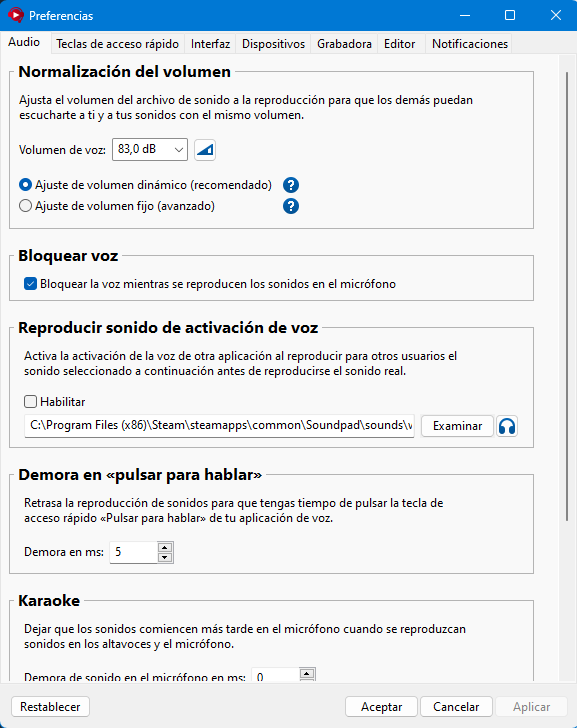
Task: Confirm with the Aceptar button
Action: click(x=382, y=707)
